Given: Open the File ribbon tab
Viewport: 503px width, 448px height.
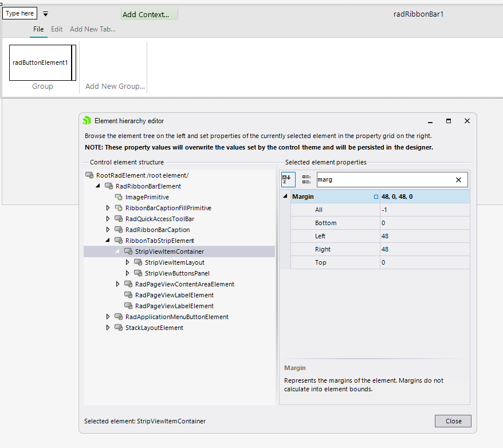Looking at the screenshot, I should [x=38, y=29].
